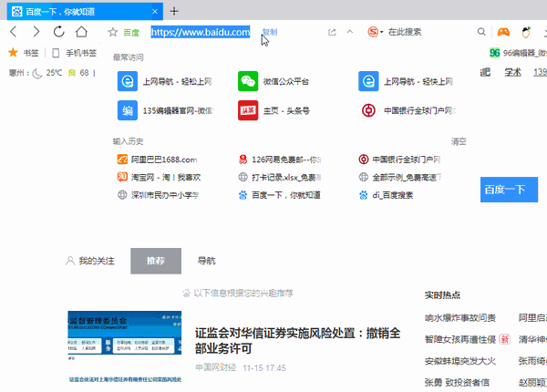Click the 百度 site label before the URL
Screen dimensions: 547x392
pyautogui.click(x=131, y=33)
